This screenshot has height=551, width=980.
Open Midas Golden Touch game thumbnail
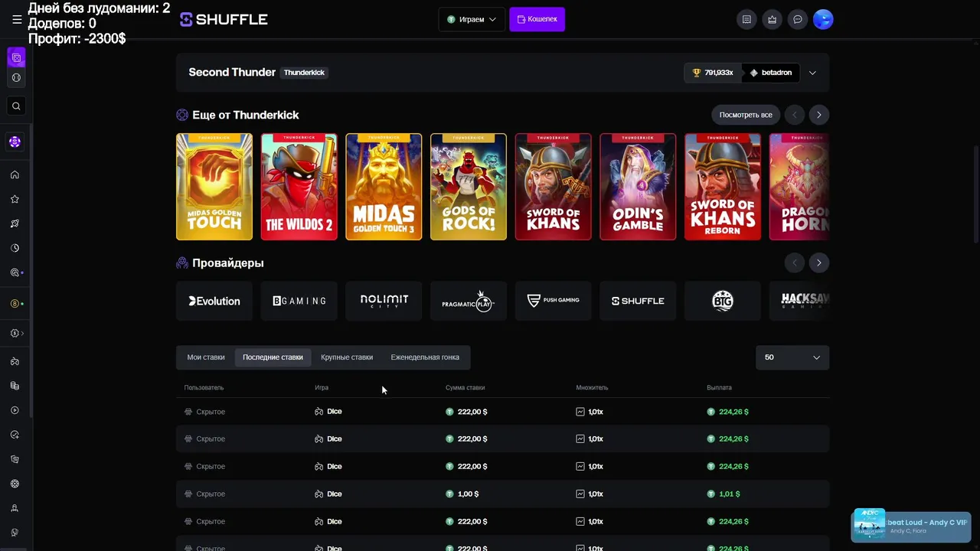tap(214, 187)
